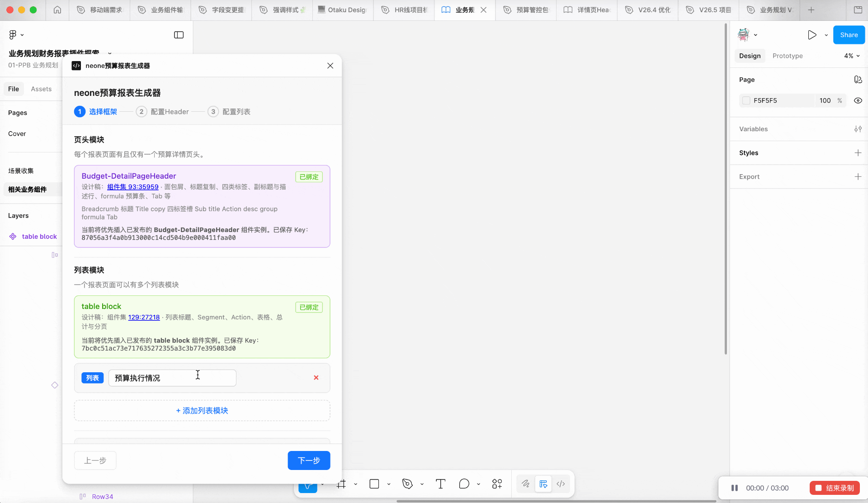Switch to Dev Mode code icon

[x=561, y=484]
